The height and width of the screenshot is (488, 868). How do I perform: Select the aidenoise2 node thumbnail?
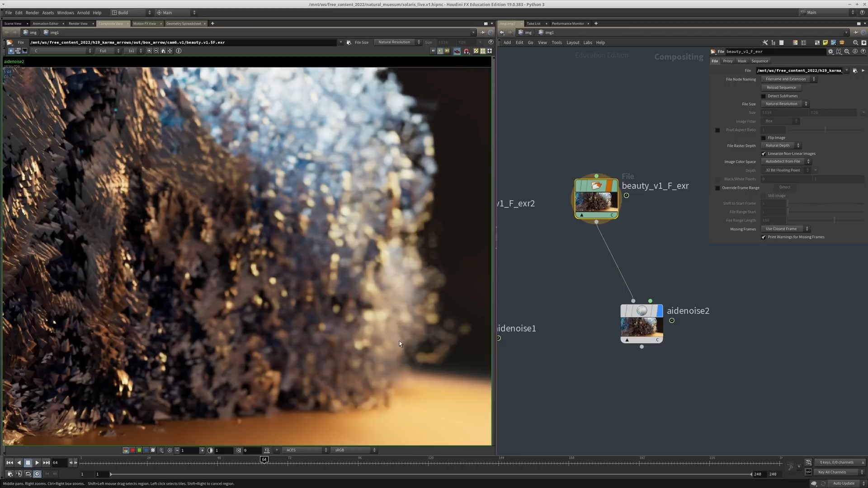click(642, 326)
